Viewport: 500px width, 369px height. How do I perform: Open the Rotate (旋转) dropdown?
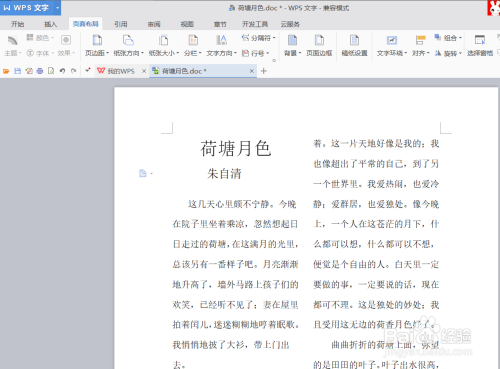point(448,53)
